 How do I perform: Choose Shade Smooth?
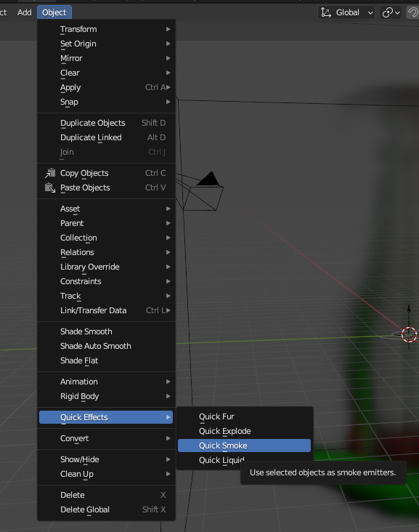[106, 332]
